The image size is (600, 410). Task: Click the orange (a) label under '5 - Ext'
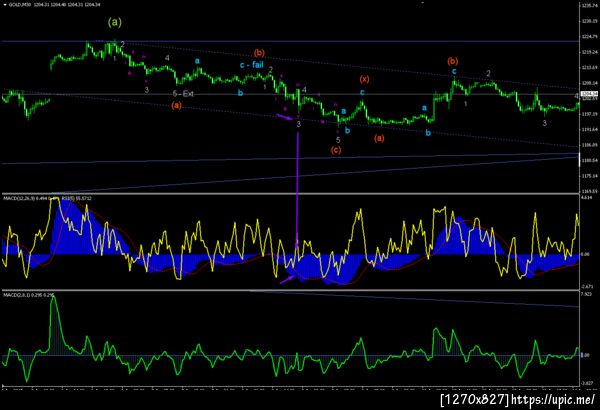[x=176, y=105]
